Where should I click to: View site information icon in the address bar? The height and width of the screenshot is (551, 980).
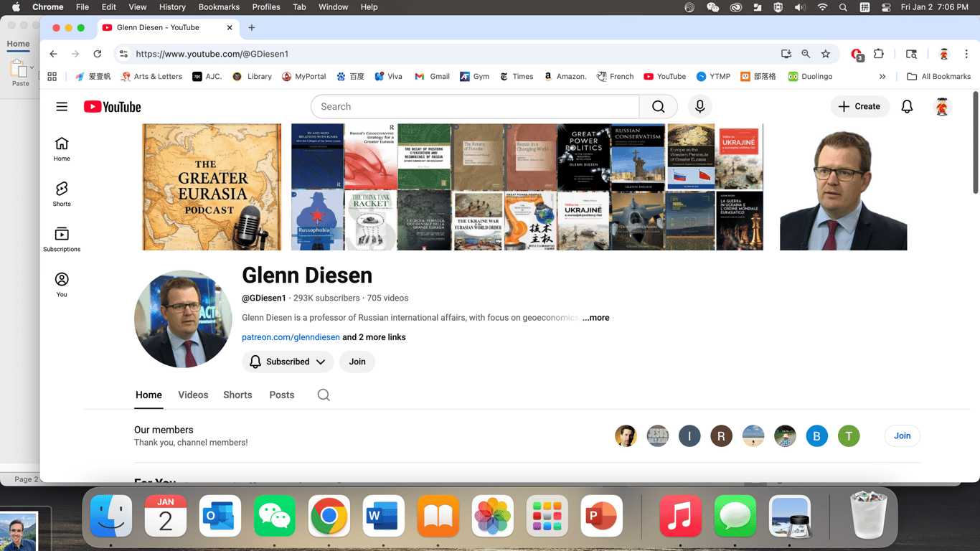pos(123,54)
